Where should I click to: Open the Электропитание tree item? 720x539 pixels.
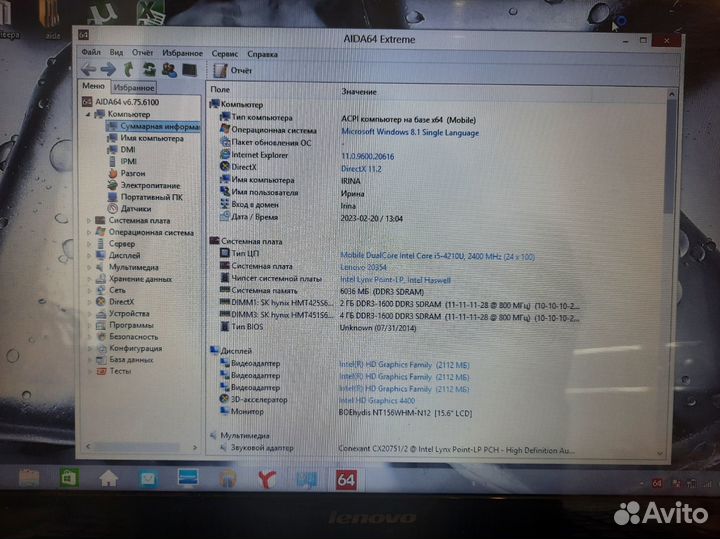tap(150, 185)
